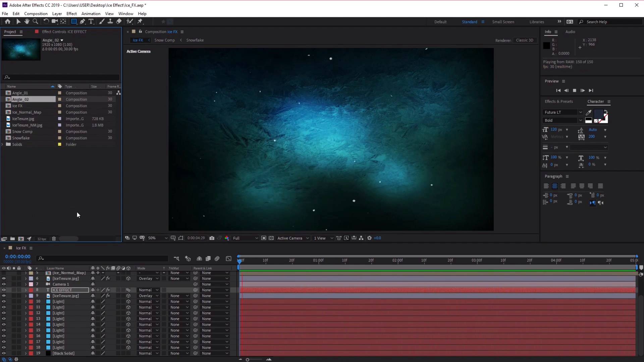Select the Pen tool
Image resolution: width=644 pixels, height=362 pixels.
coord(83,21)
